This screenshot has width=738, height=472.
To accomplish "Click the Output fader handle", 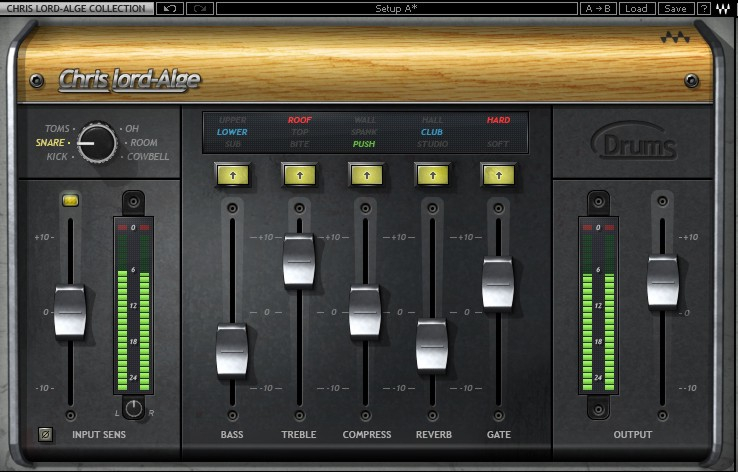I will pyautogui.click(x=662, y=282).
